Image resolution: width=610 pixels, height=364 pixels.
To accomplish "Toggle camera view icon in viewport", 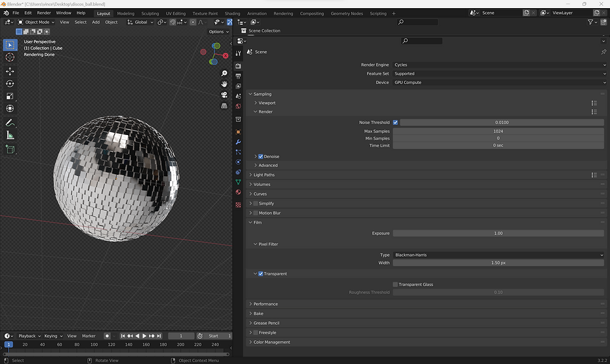I will click(x=224, y=95).
